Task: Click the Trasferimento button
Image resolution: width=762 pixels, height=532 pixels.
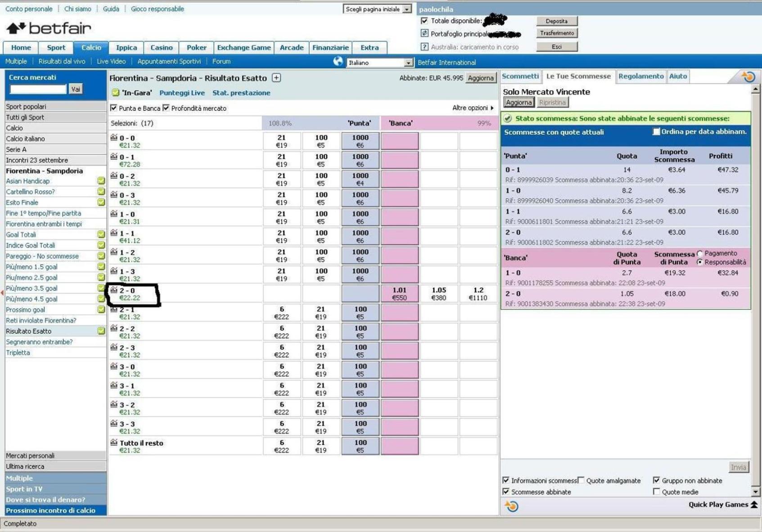Action: tap(557, 33)
